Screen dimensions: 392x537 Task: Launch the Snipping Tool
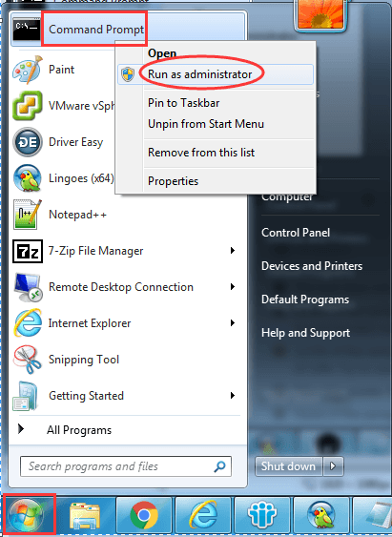84,360
